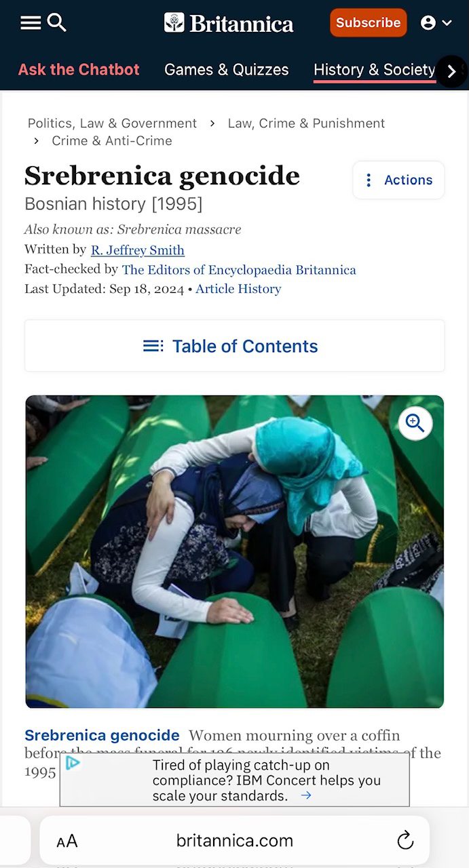Reload the page with Safari refresh icon
This screenshot has width=469, height=868.
pos(405,840)
